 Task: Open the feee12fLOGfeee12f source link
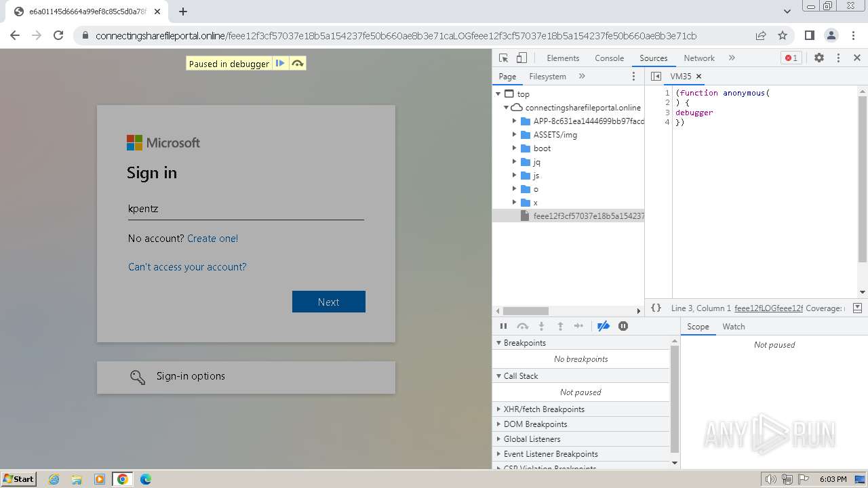768,308
